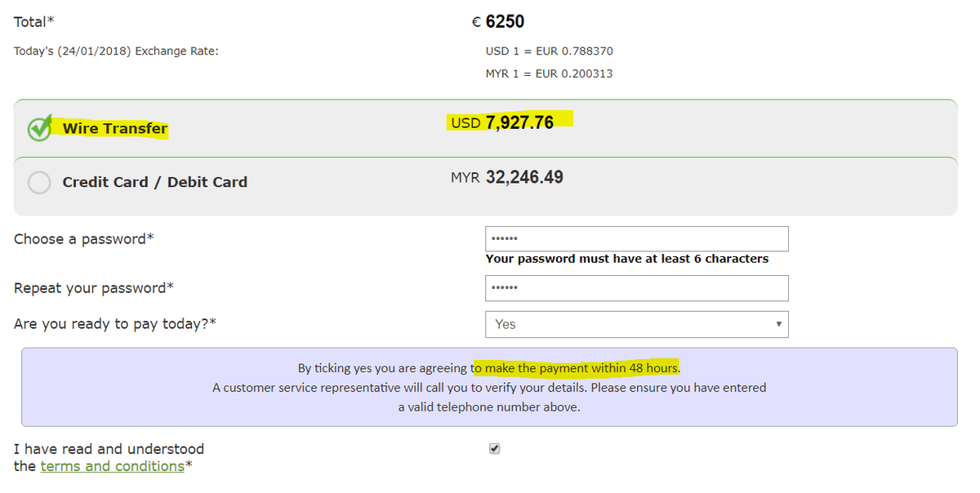Click the USD 7,927.76 amount

click(502, 123)
